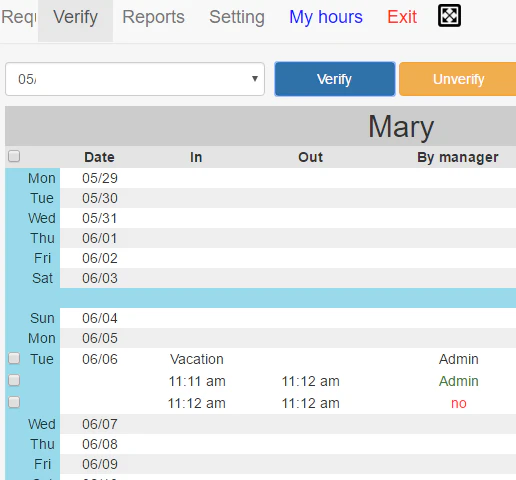Click the Fri label for 06/02
This screenshot has height=480, width=516.
click(42, 258)
